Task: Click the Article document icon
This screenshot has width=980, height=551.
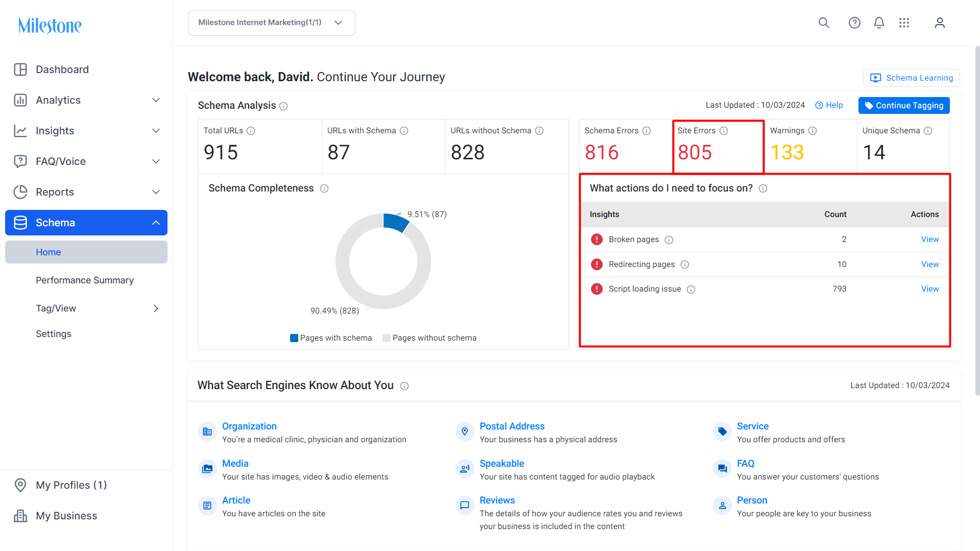Action: (207, 506)
